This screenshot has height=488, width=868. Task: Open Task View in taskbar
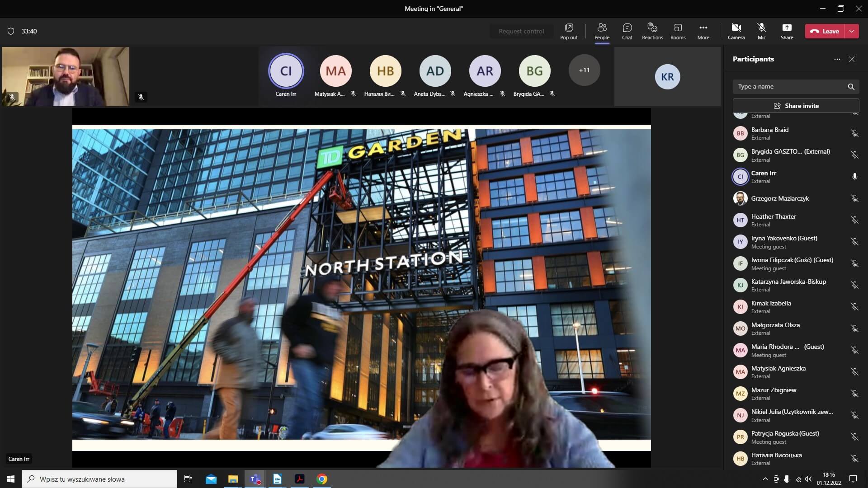click(188, 479)
